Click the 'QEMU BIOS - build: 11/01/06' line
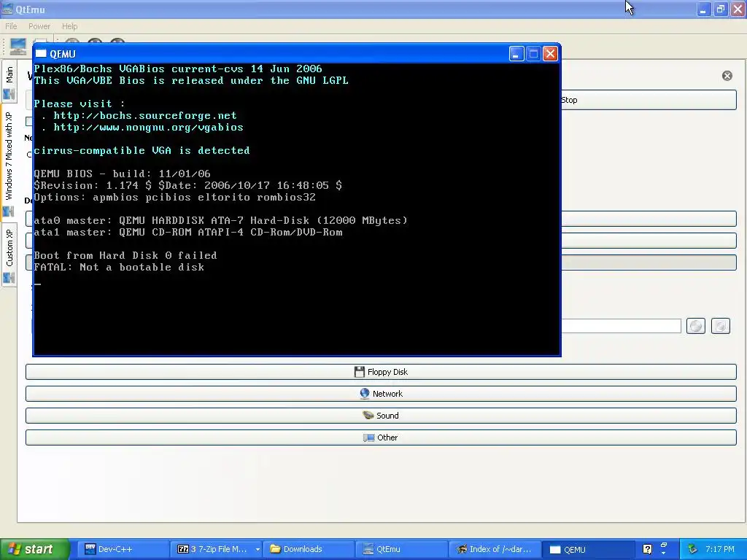 pyautogui.click(x=122, y=174)
